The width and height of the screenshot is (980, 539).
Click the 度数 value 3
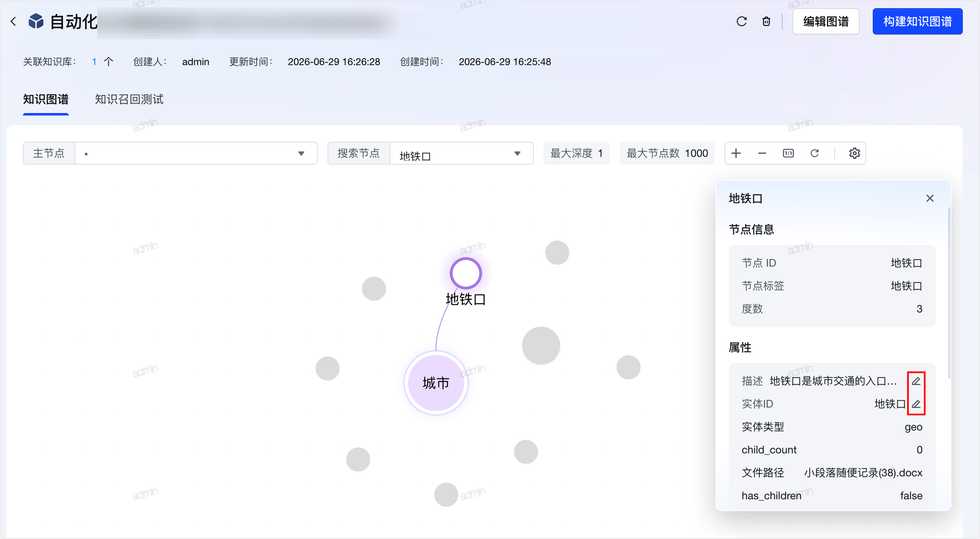click(x=919, y=309)
